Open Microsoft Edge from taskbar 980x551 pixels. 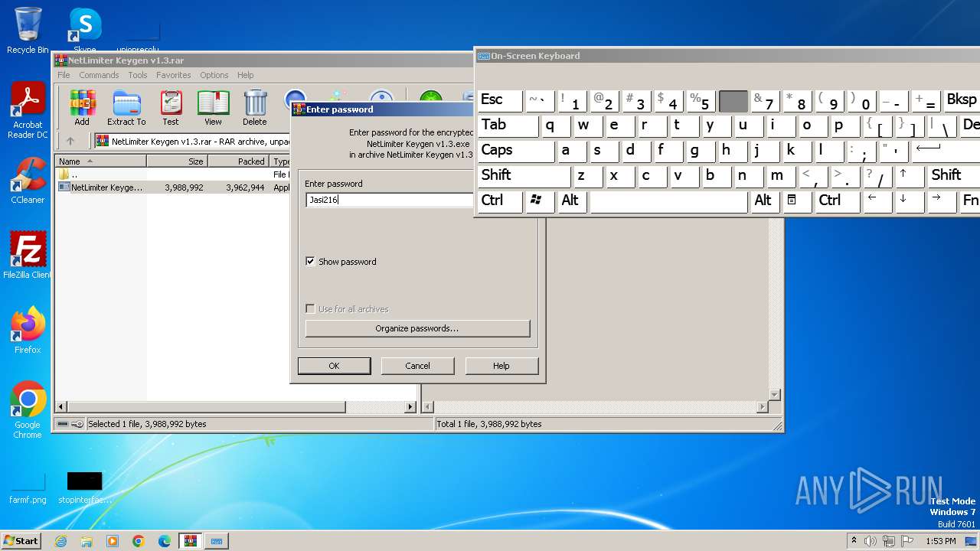(165, 541)
